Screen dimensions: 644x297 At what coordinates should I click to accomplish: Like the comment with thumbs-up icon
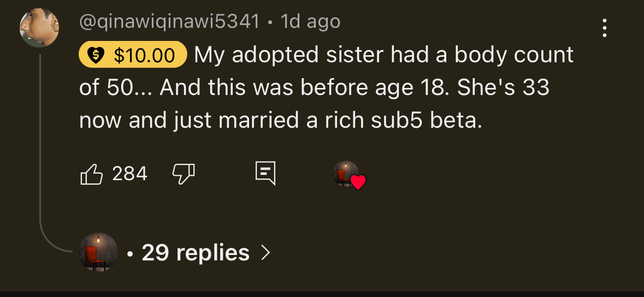pos(91,174)
